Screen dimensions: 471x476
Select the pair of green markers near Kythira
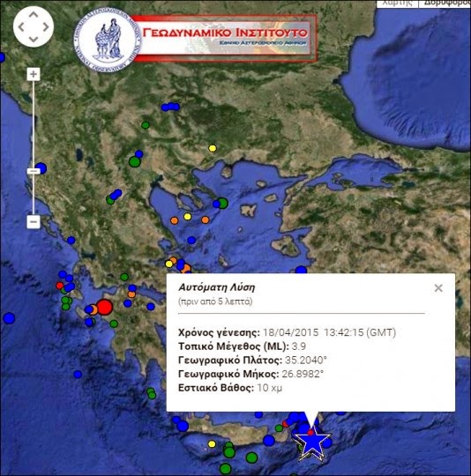pos(151,393)
